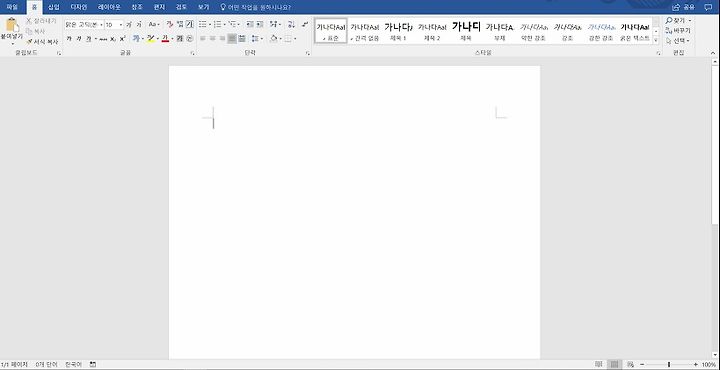Screen dimensions: 720x370
Task: Click the numbered list icon
Action: [218, 24]
